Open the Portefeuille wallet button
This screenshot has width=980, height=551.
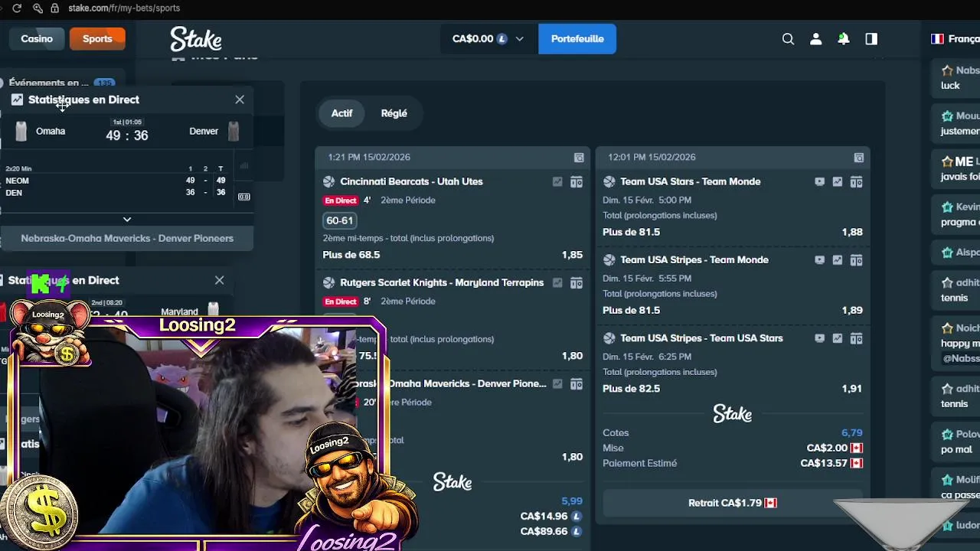(x=577, y=39)
